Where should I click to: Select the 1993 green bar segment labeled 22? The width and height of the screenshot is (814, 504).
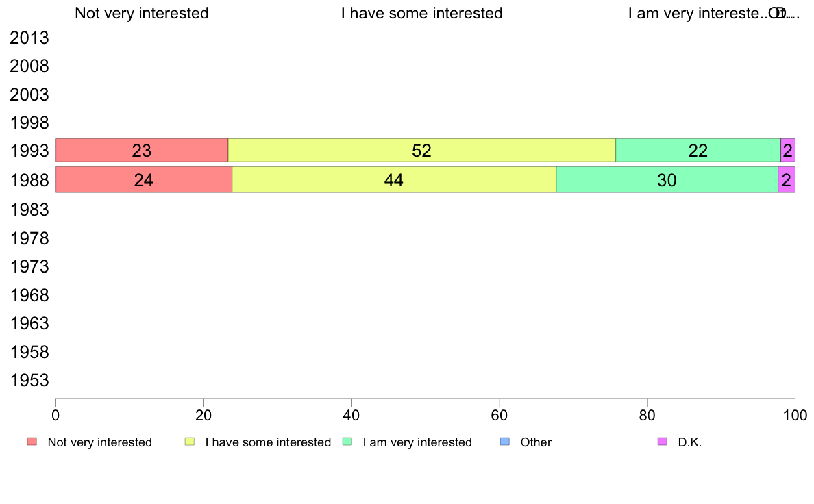click(698, 151)
